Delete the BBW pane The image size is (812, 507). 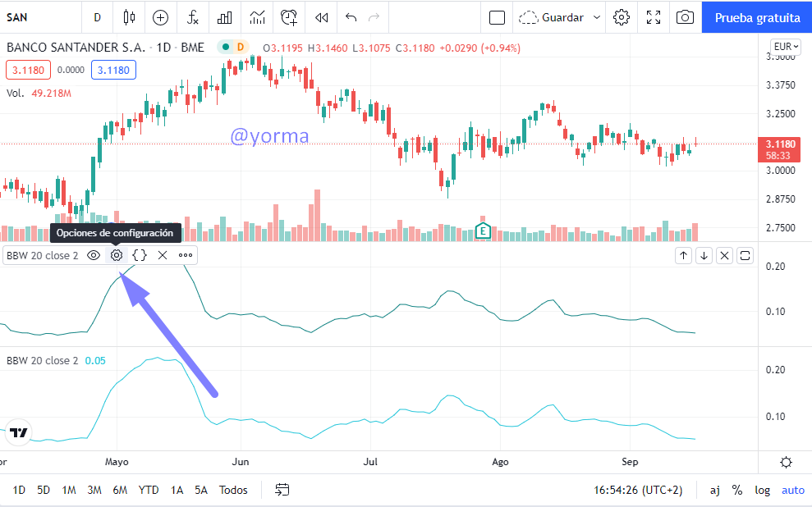click(724, 256)
